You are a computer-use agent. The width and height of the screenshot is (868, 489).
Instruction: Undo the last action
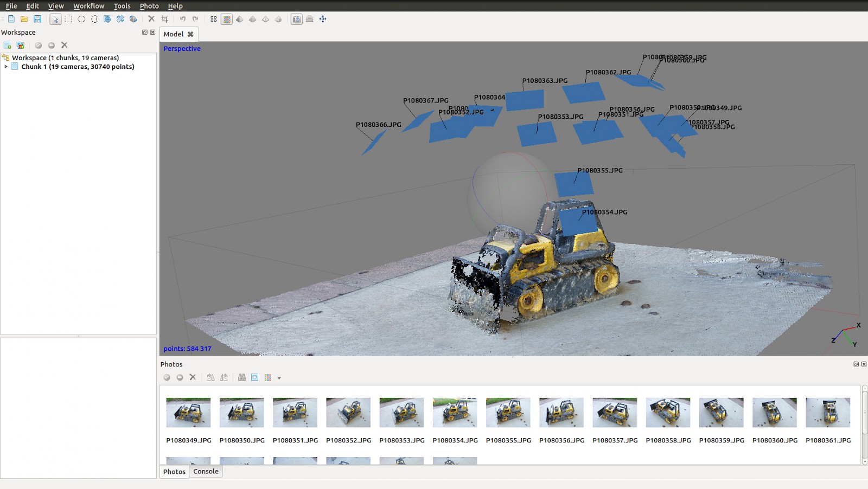[x=182, y=20]
